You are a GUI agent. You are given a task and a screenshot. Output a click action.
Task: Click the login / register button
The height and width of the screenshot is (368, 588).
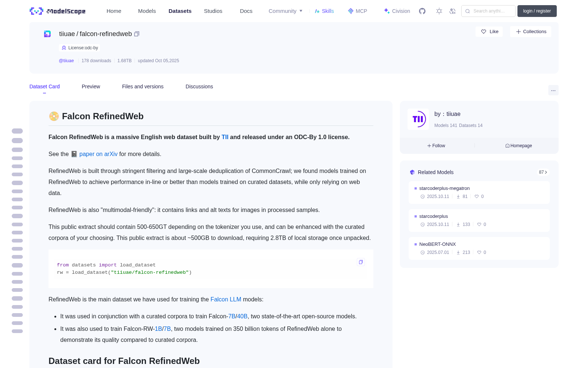pos(537,11)
